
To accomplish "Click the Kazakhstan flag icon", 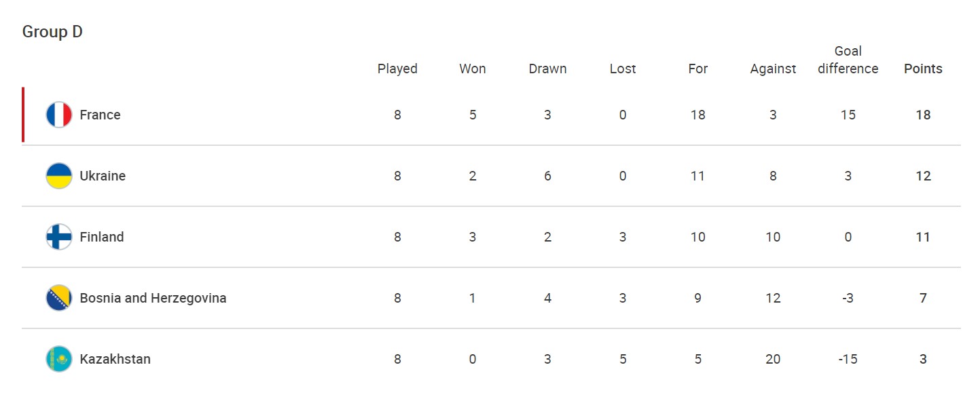I will (x=59, y=359).
